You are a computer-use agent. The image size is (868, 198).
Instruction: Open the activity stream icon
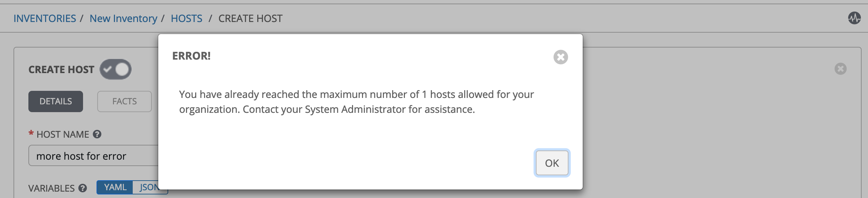[x=854, y=18]
